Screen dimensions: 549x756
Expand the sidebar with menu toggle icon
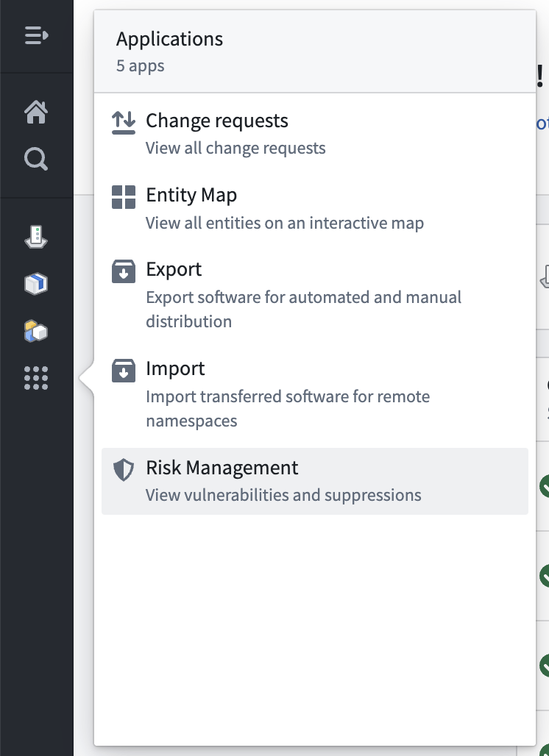[36, 36]
